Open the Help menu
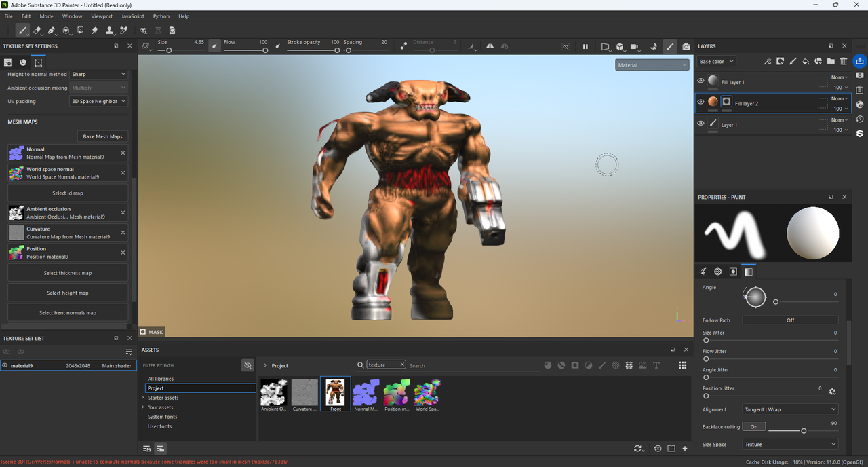This screenshot has height=467, width=868. 184,16
